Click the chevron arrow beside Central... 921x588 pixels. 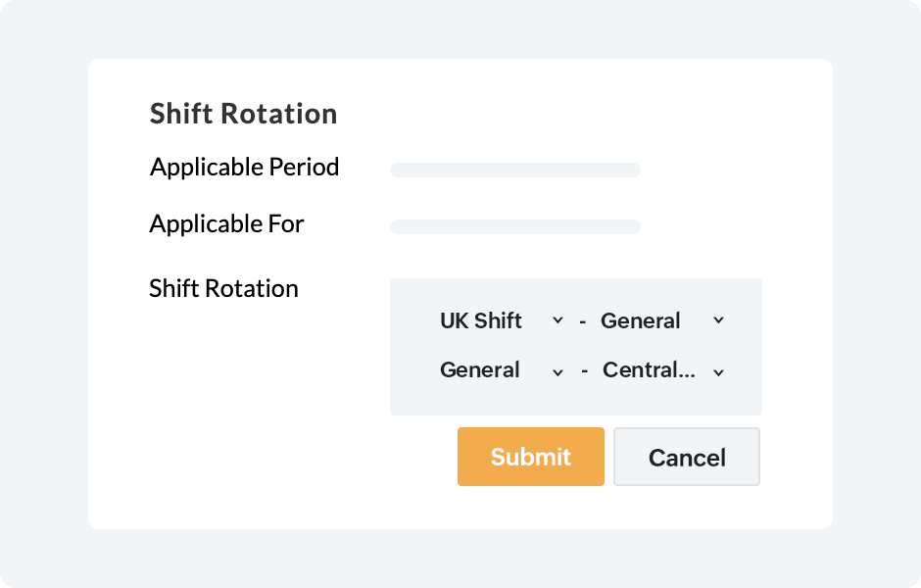coord(718,371)
